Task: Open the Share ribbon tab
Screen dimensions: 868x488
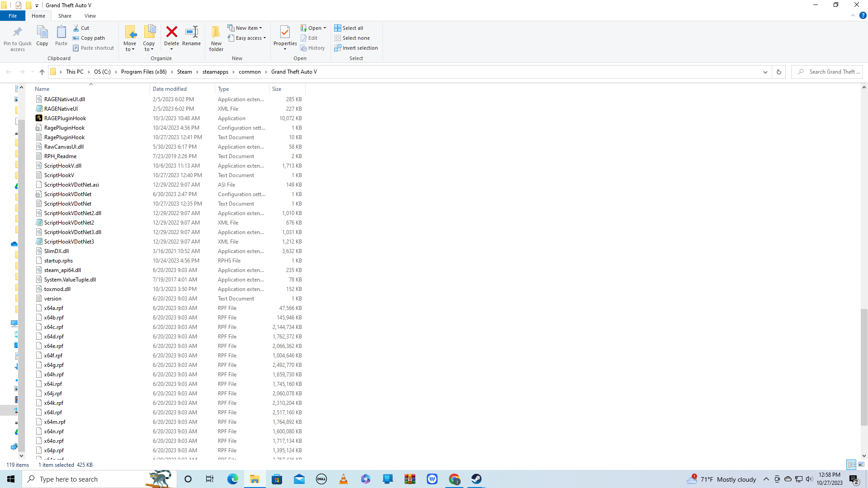Action: pyautogui.click(x=65, y=16)
